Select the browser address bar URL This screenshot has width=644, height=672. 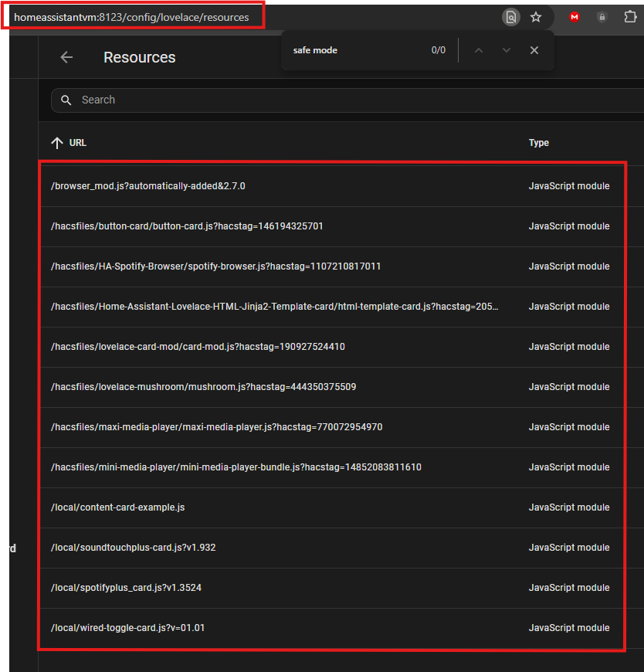tap(131, 17)
